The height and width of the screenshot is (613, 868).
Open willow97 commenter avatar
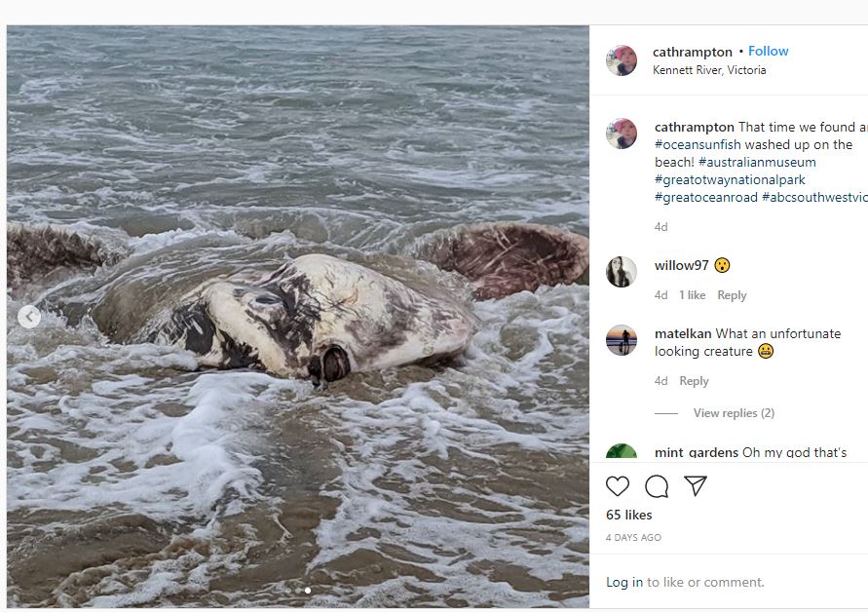tap(622, 272)
